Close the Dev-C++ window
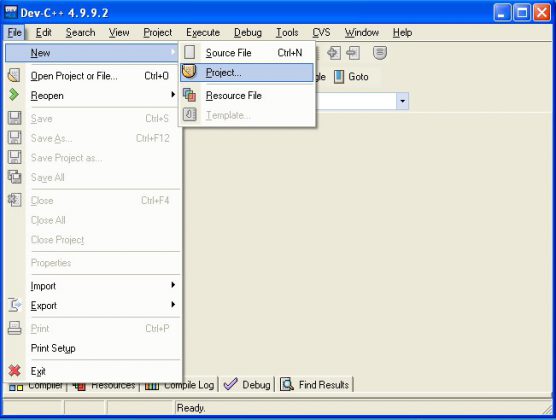This screenshot has height=420, width=556. (542, 13)
